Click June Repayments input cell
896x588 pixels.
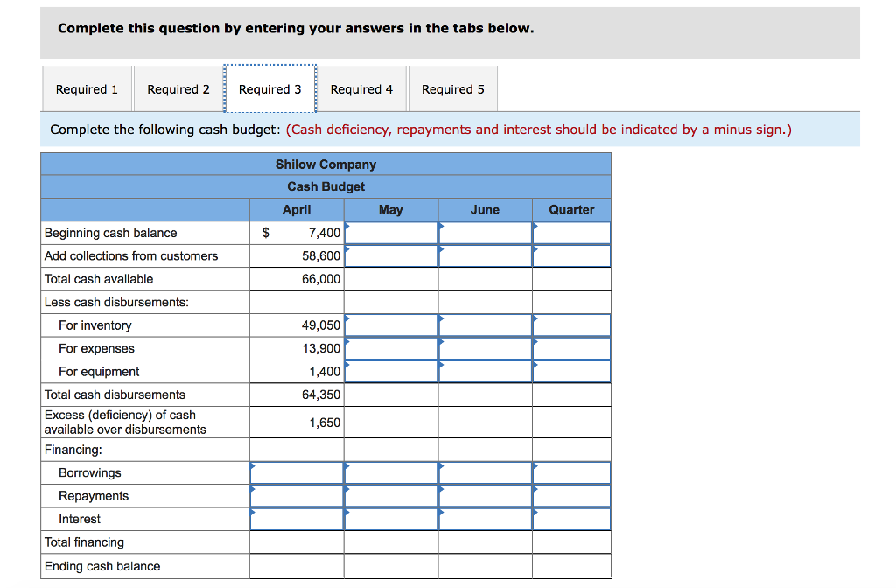[485, 496]
